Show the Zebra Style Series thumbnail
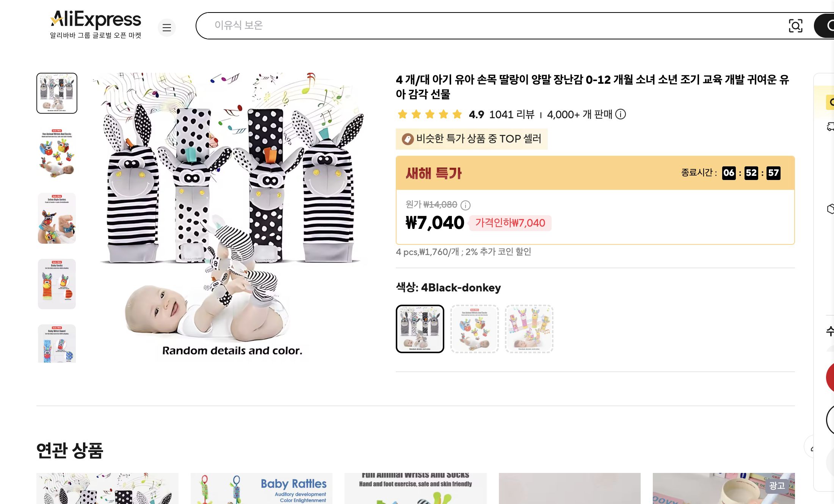 click(57, 219)
